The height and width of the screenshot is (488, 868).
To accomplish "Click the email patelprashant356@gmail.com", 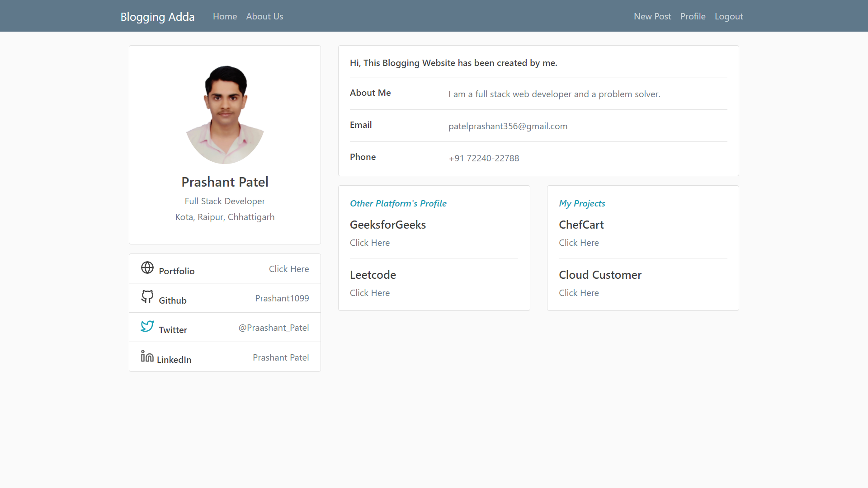I will point(508,126).
